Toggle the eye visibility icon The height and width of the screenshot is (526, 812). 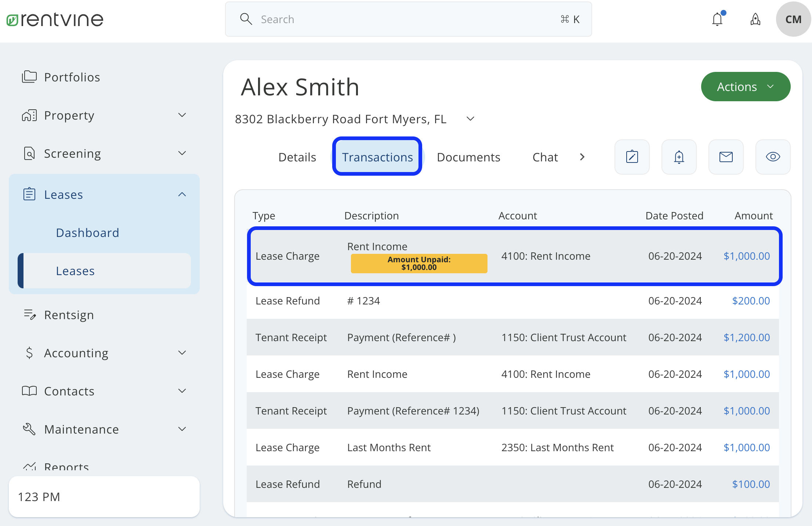pos(773,157)
